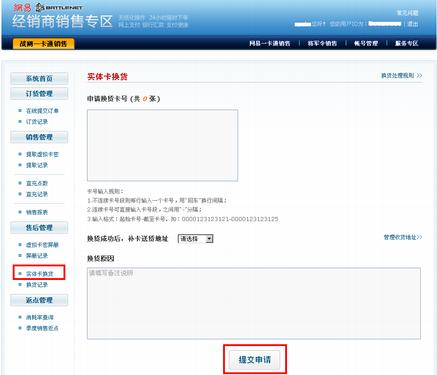437x375 pixels.
Task: Open 季度销售返点 in sidebar
Action: (x=42, y=328)
